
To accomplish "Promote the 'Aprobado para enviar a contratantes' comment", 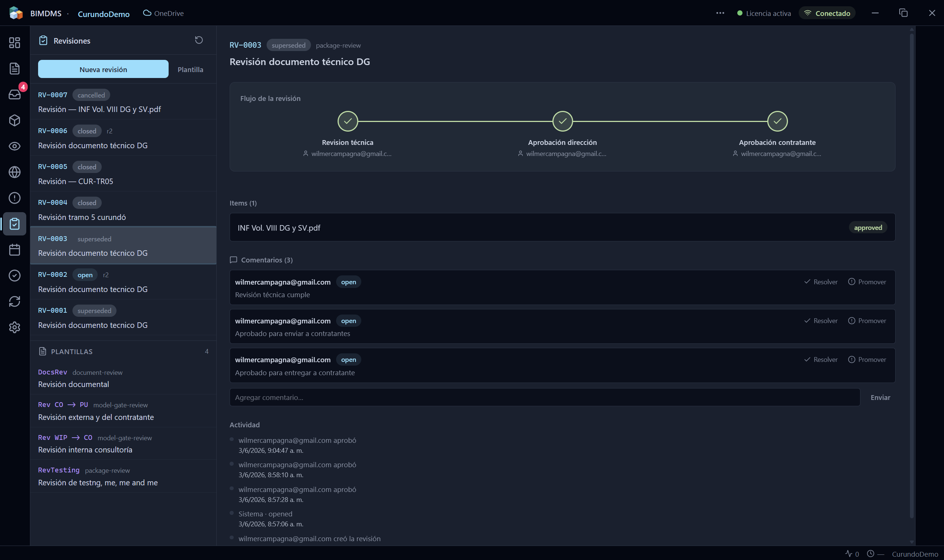I will coord(867,321).
